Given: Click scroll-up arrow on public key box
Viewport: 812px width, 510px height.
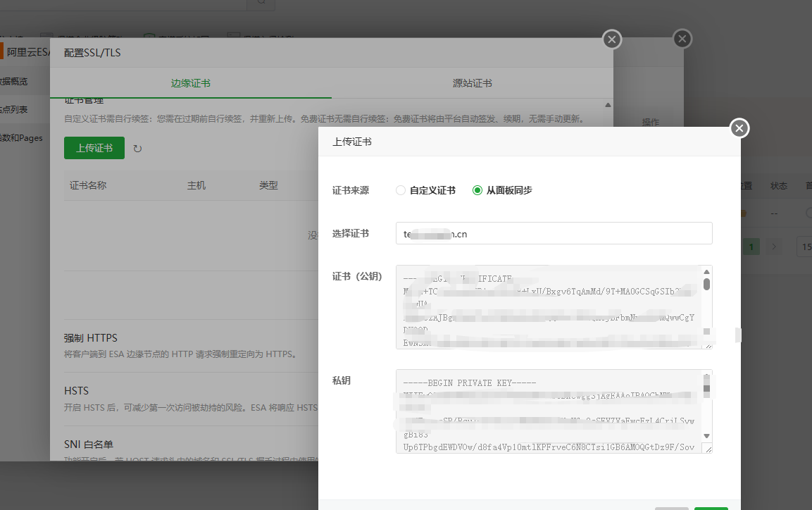Looking at the screenshot, I should (706, 271).
